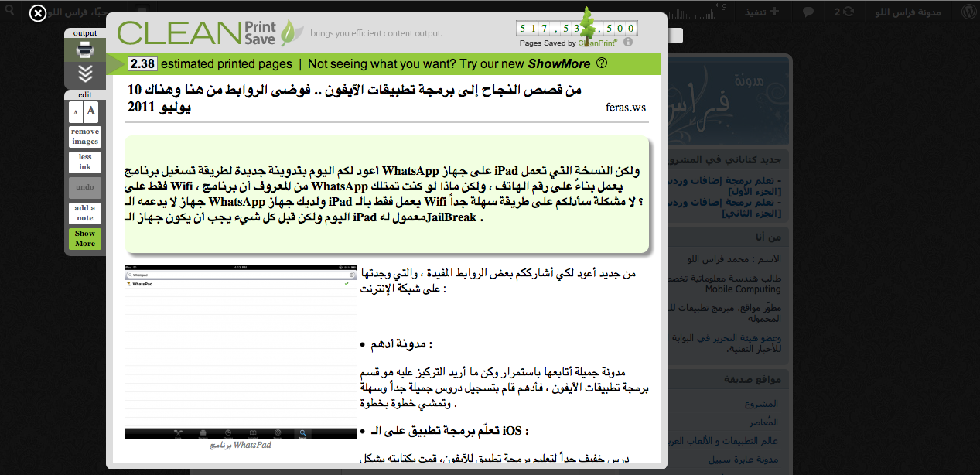Click the ShowMore link in green bar

tap(559, 64)
